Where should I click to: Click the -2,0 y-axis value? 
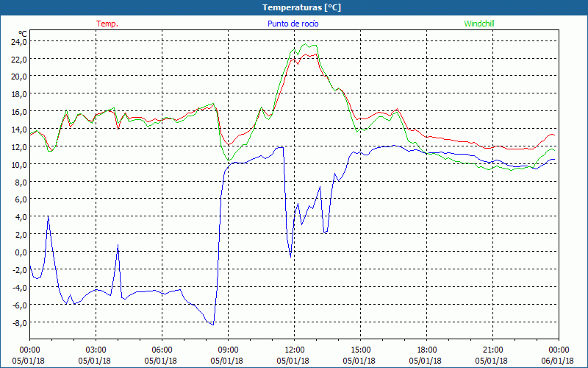20,269
